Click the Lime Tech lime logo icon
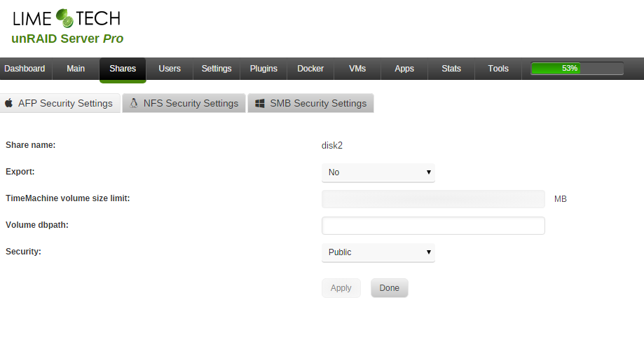The image size is (644, 361). [x=64, y=18]
